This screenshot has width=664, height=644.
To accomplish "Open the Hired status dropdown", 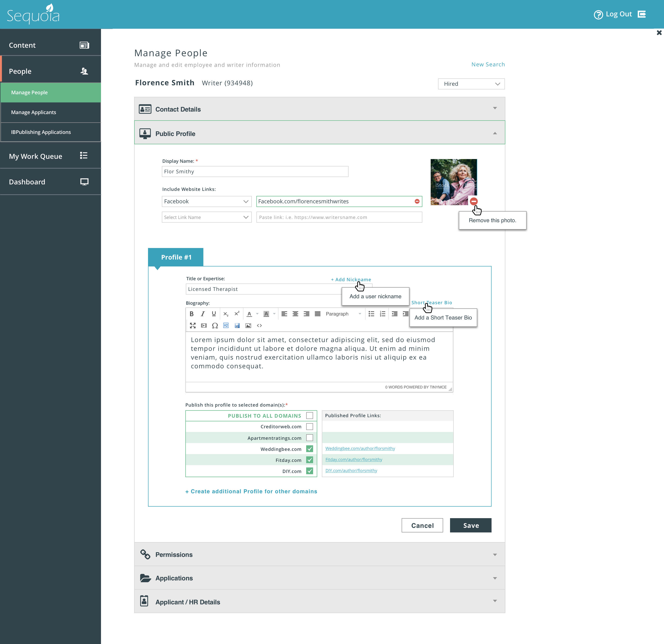I will (471, 84).
